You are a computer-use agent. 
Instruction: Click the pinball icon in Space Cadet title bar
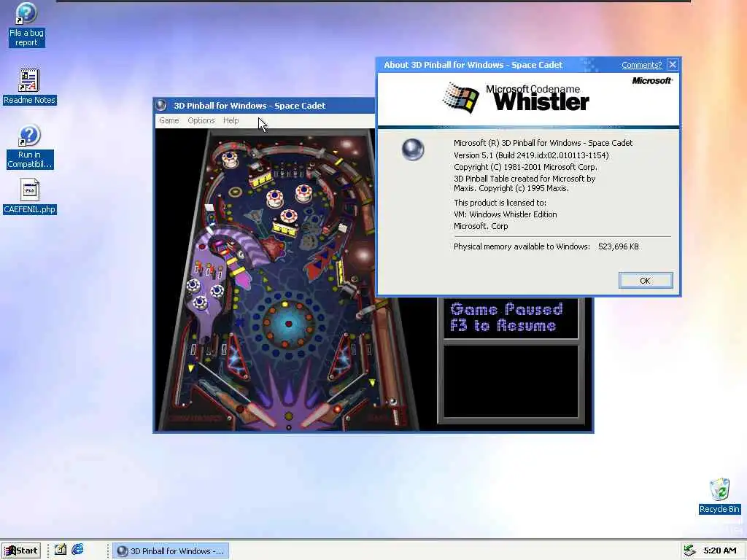[x=161, y=105]
